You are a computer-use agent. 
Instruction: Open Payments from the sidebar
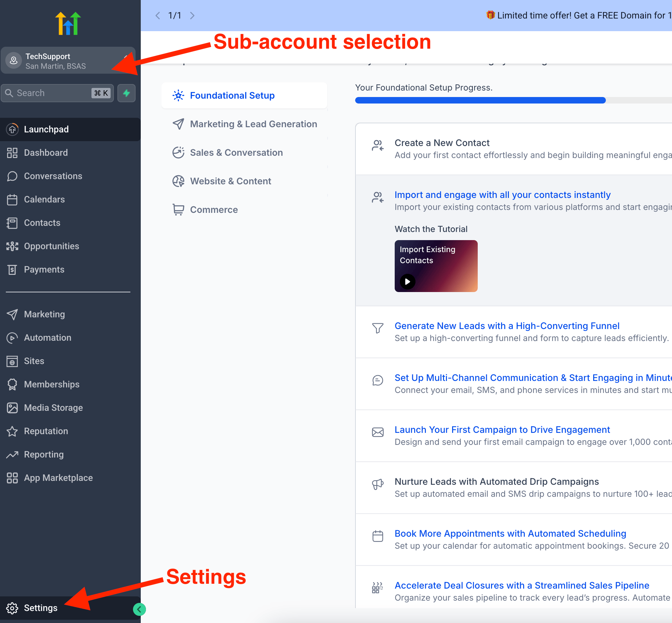(x=70, y=270)
